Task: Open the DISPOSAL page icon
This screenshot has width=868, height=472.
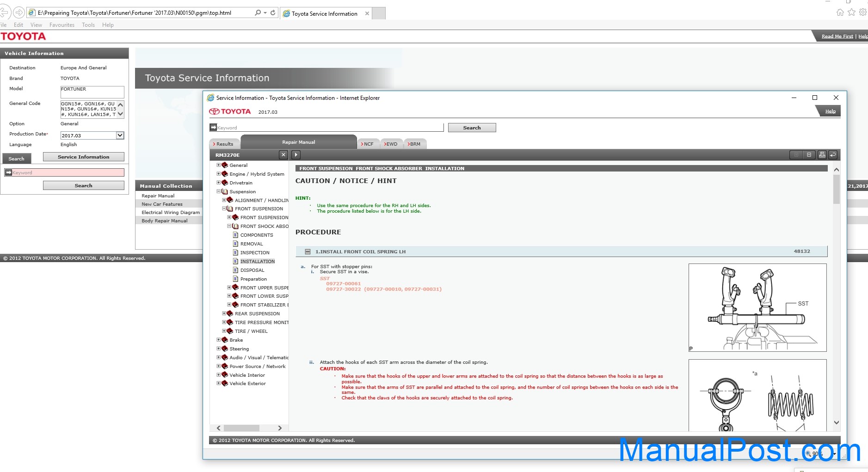Action: point(235,270)
